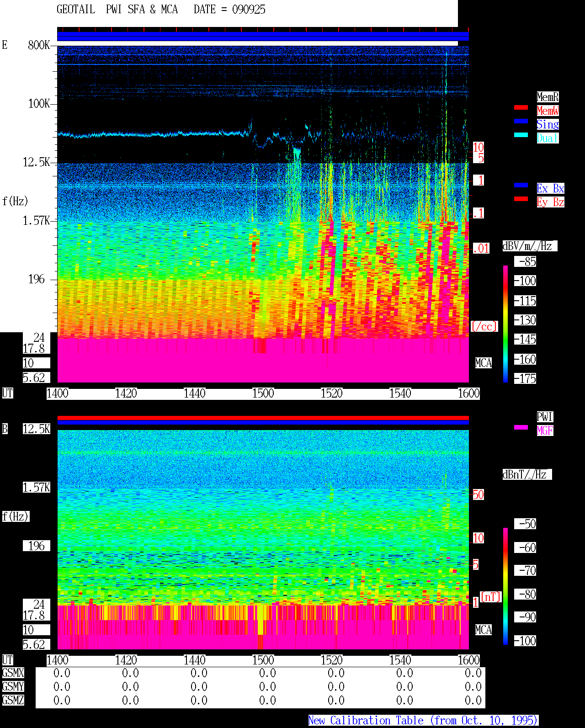
Task: Click the blue mode bar above E spectrogram
Action: pos(263,36)
